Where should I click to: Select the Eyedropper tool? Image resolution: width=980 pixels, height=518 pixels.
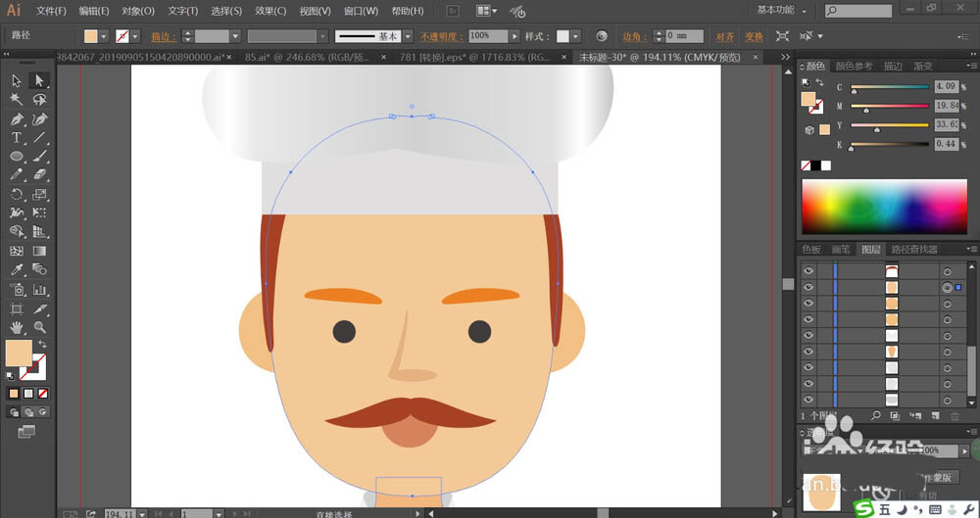[17, 270]
